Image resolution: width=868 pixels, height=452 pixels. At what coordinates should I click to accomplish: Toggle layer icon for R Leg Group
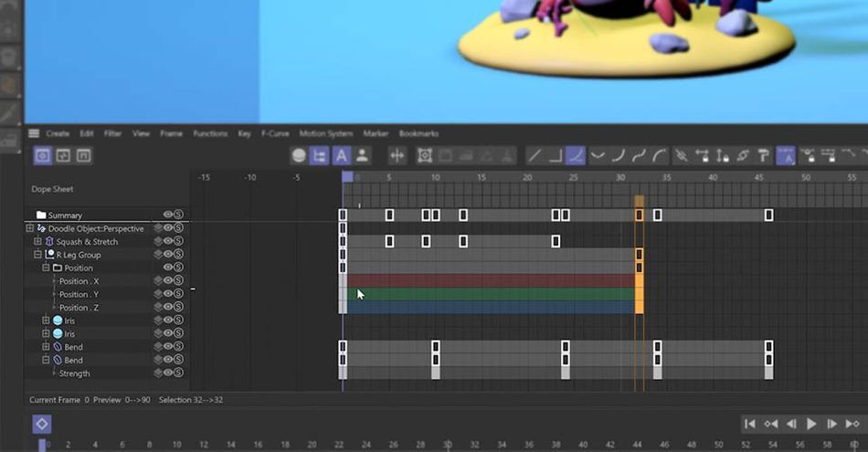pos(158,255)
